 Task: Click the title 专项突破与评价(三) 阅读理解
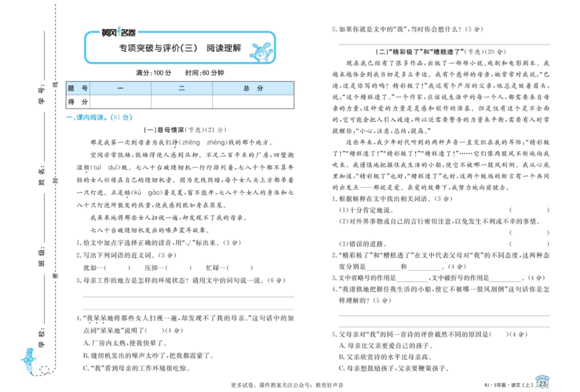[180, 48]
